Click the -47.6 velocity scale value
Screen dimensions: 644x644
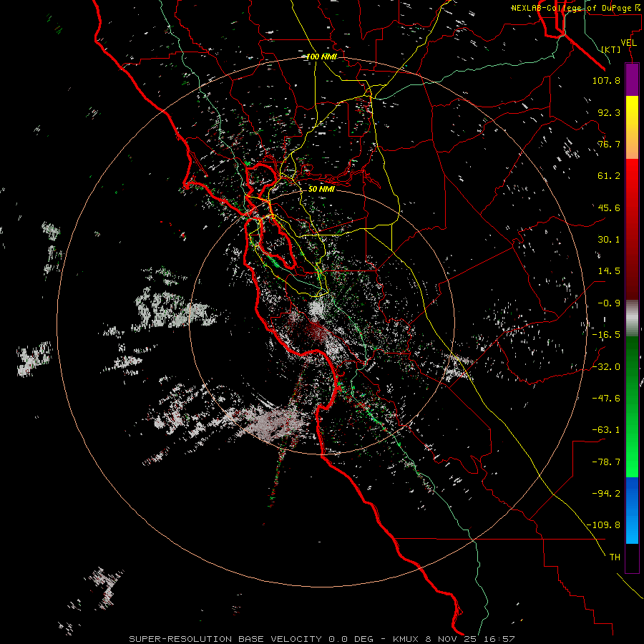606,399
